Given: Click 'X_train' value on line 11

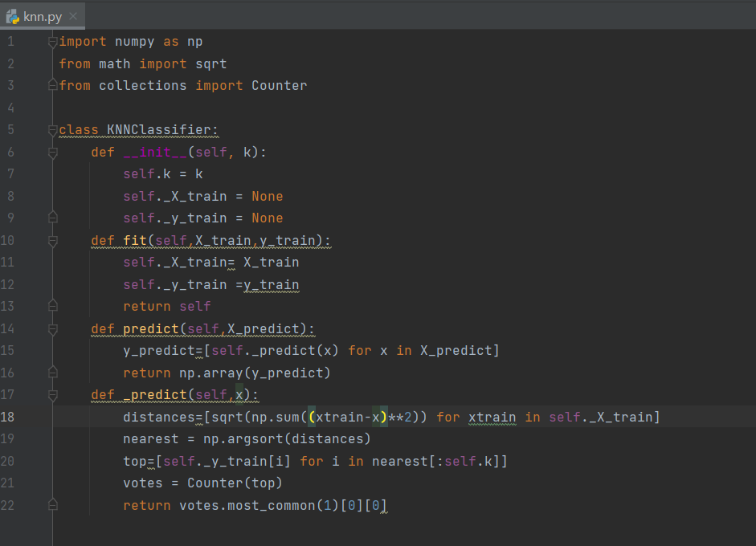Looking at the screenshot, I should [271, 262].
